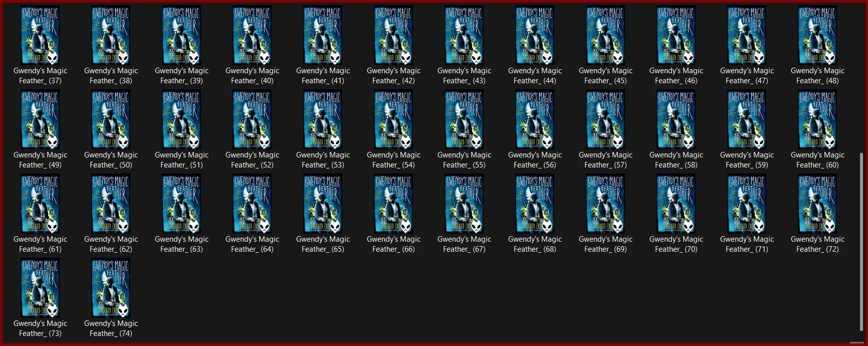Highlight file icon Gwendy's Magic Feather_ (56)
The height and width of the screenshot is (346, 868).
535,119
